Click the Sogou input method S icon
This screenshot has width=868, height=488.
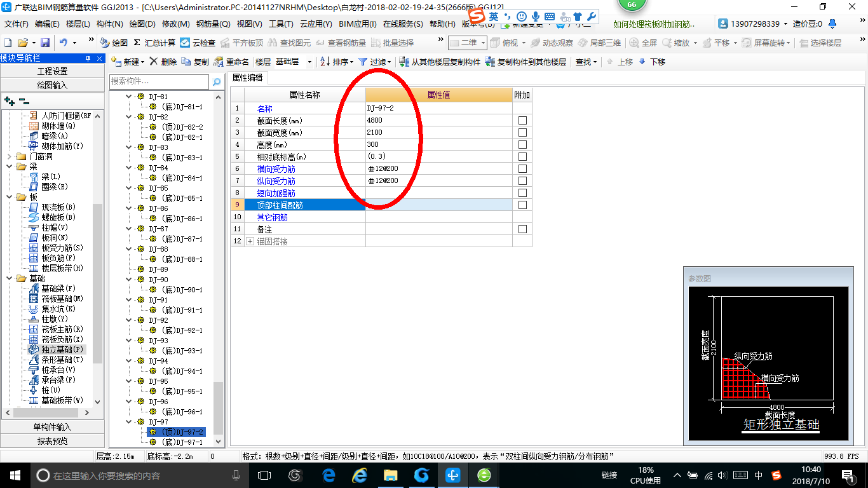[476, 16]
